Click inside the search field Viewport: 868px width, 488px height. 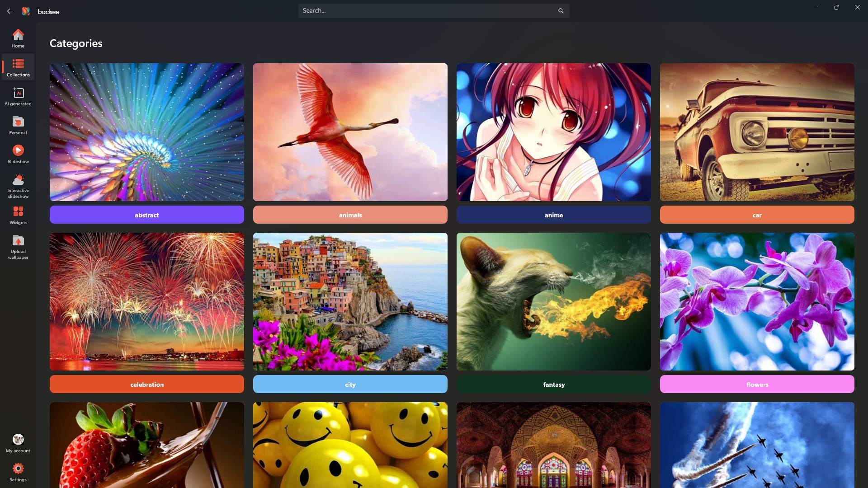425,10
